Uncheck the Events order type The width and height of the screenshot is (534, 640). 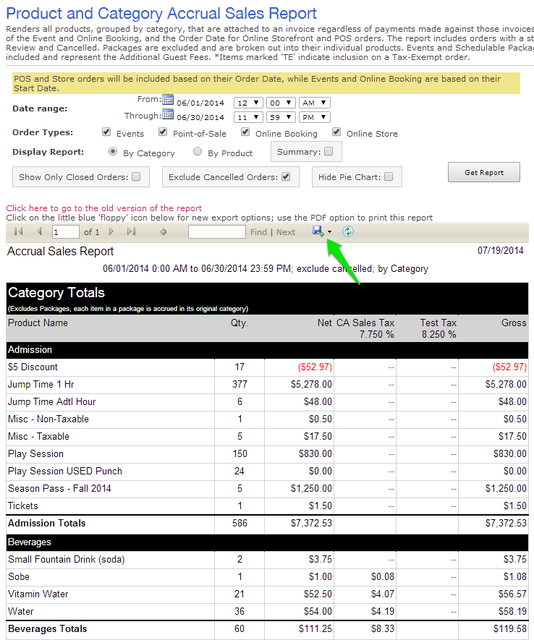coord(107,132)
